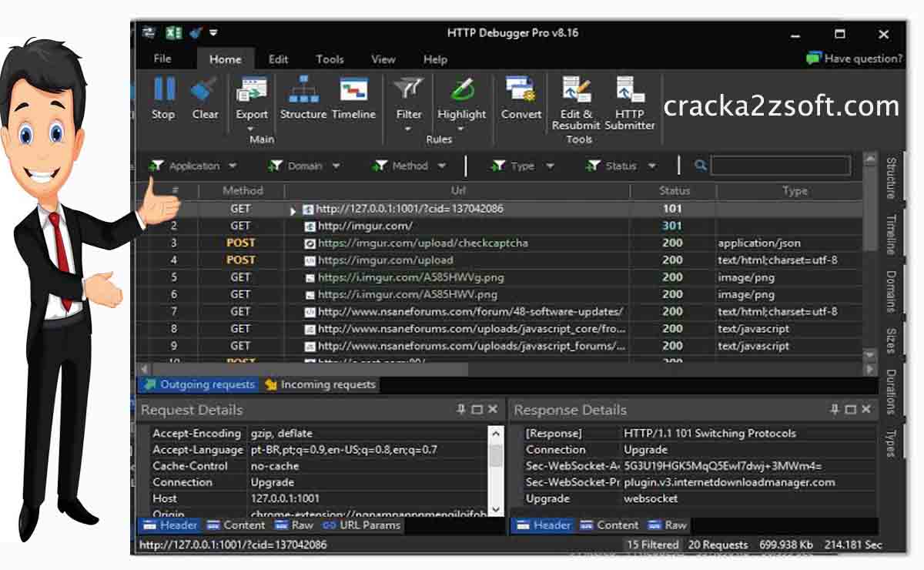Image resolution: width=924 pixels, height=570 pixels.
Task: Open the Timeline toolbar icon
Action: click(x=353, y=89)
